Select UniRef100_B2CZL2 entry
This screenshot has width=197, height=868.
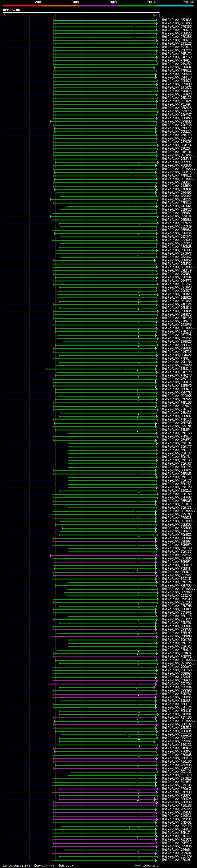click(177, 491)
